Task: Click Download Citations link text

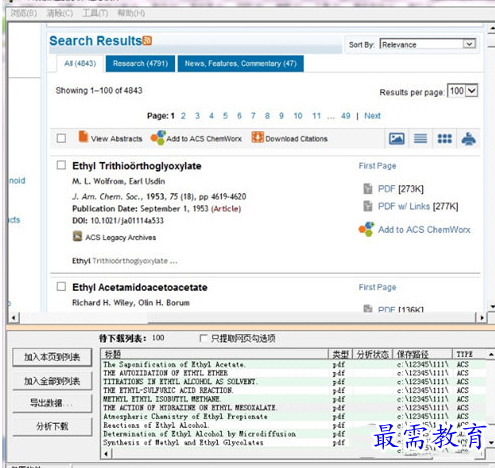Action: point(296,139)
